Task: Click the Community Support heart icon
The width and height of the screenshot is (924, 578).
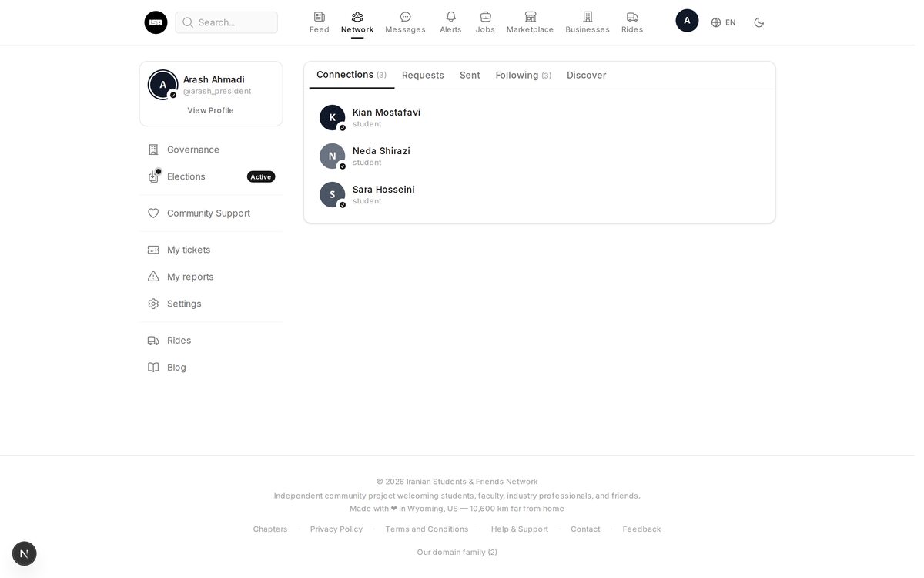Action: click(153, 213)
